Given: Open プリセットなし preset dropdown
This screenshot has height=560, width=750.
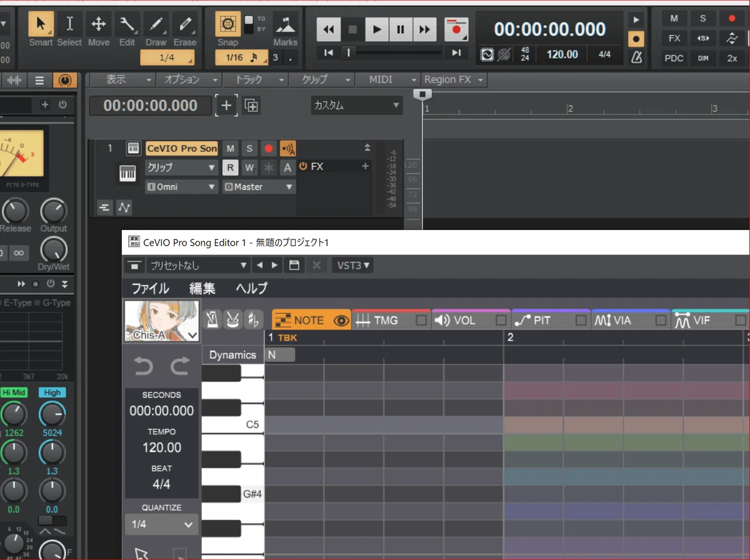Looking at the screenshot, I should coord(198,265).
